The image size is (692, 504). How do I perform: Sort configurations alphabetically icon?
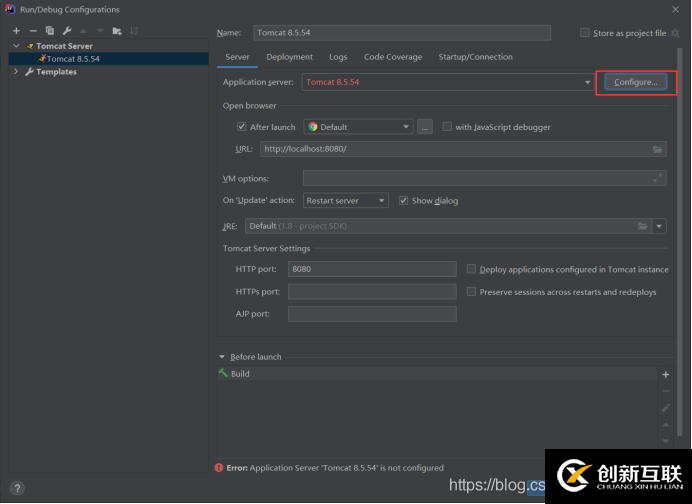(134, 31)
